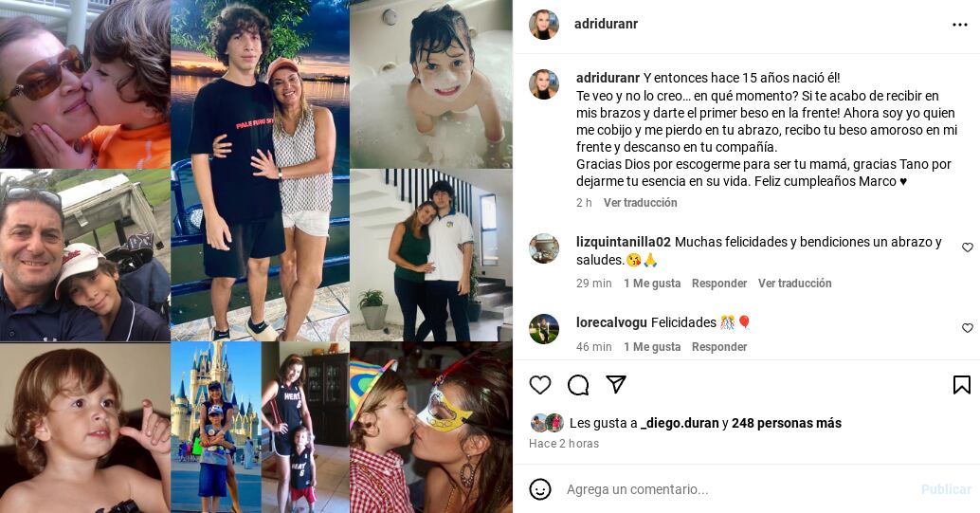Like lorecalvogu's comment
The width and height of the screenshot is (980, 513).
click(x=967, y=328)
